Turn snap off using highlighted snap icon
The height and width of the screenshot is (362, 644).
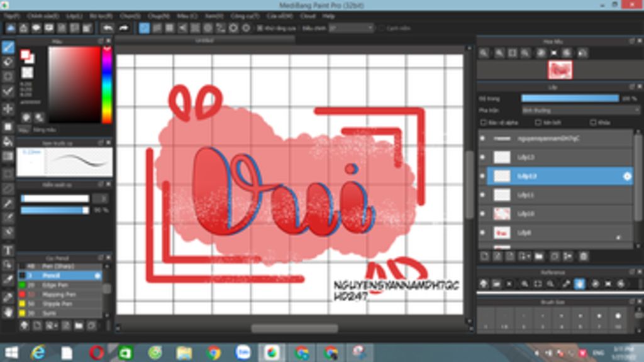144,28
